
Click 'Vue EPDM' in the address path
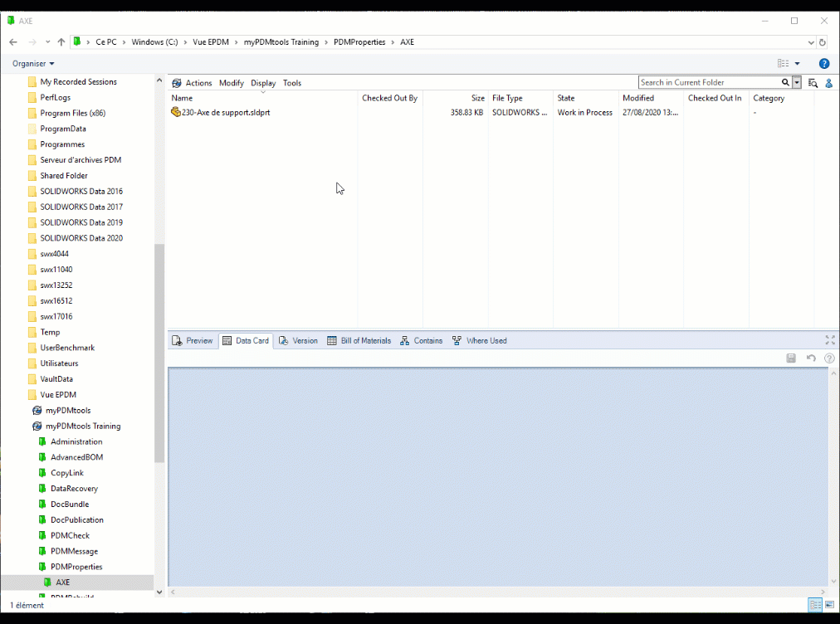[210, 42]
